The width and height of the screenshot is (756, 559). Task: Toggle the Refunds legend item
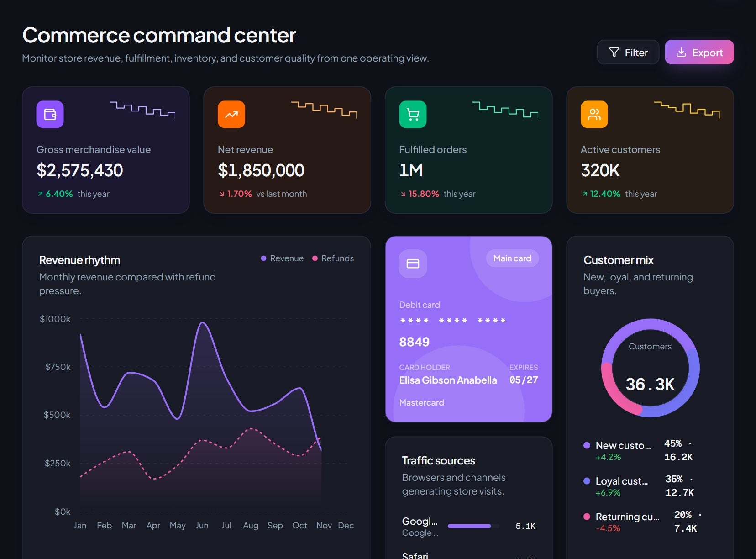point(333,258)
